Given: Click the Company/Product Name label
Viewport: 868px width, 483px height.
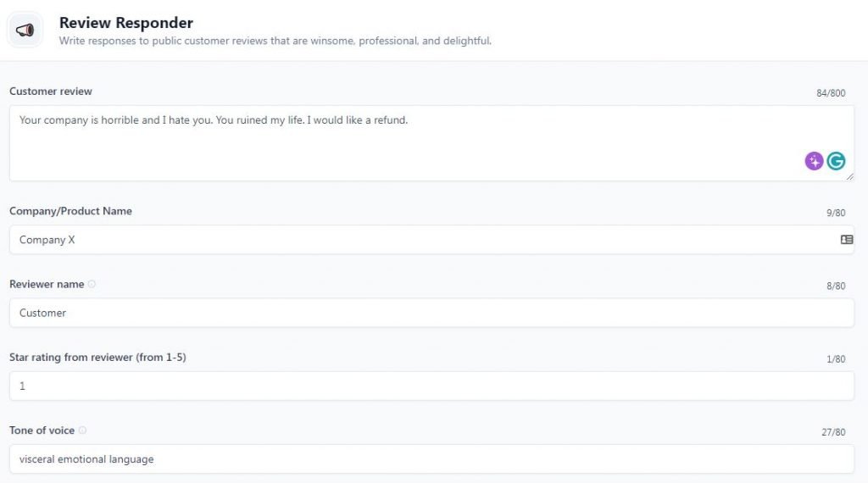Looking at the screenshot, I should pos(71,211).
